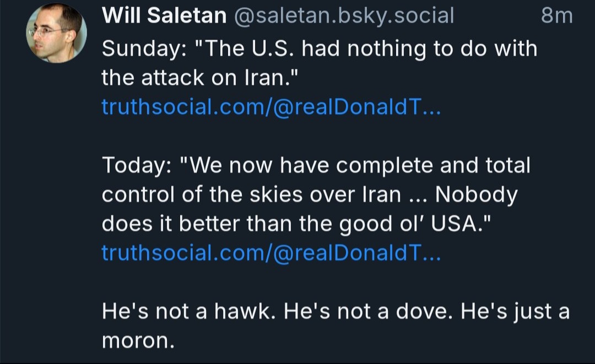Click the sentence "He's not a hawk."
This screenshot has height=364, width=595.
tap(188, 311)
